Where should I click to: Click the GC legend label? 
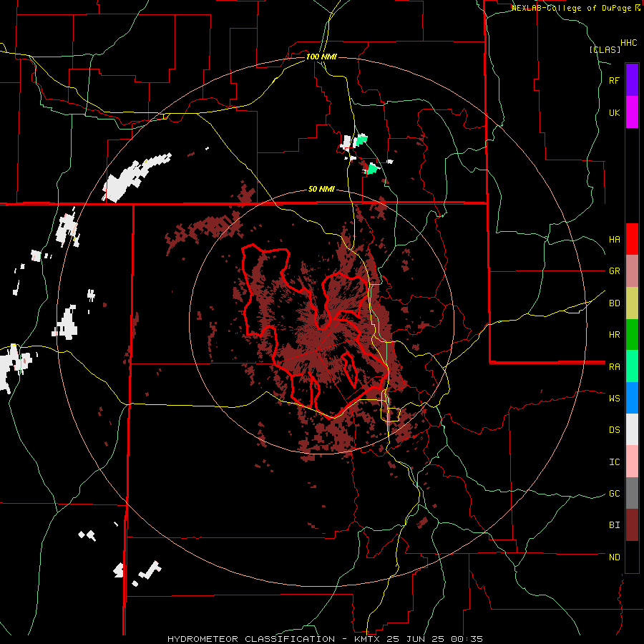(614, 494)
